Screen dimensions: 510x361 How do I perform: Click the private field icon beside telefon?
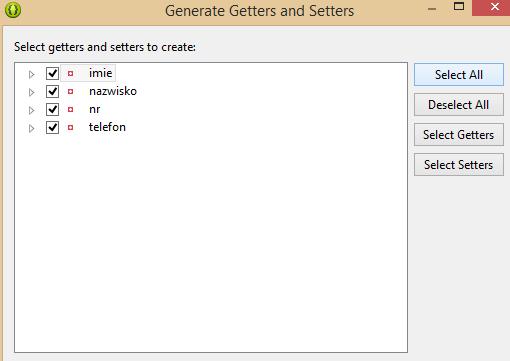coord(70,127)
